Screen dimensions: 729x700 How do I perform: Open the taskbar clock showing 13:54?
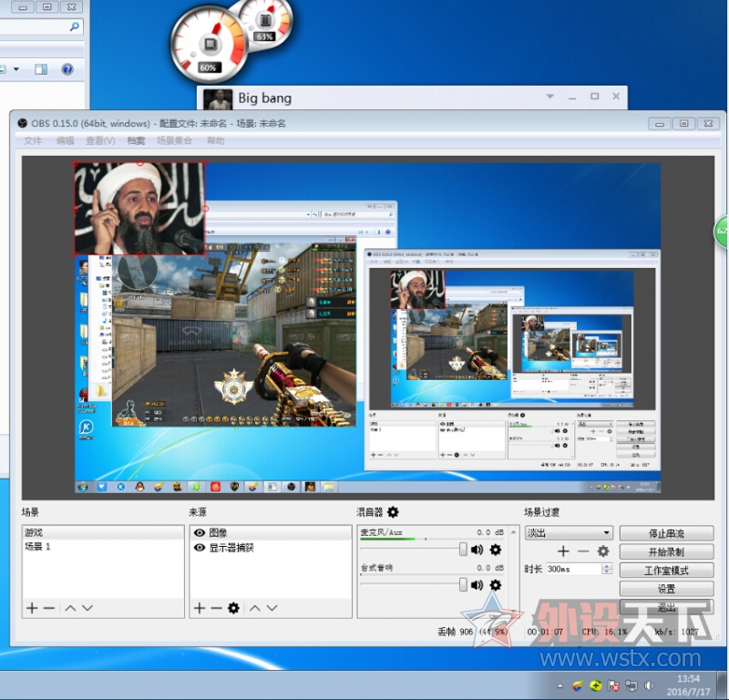[688, 685]
